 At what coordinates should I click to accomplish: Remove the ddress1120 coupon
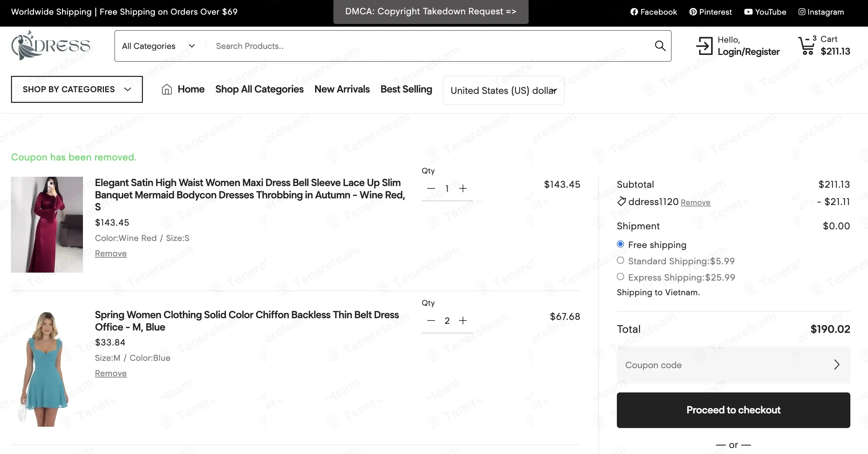click(695, 202)
